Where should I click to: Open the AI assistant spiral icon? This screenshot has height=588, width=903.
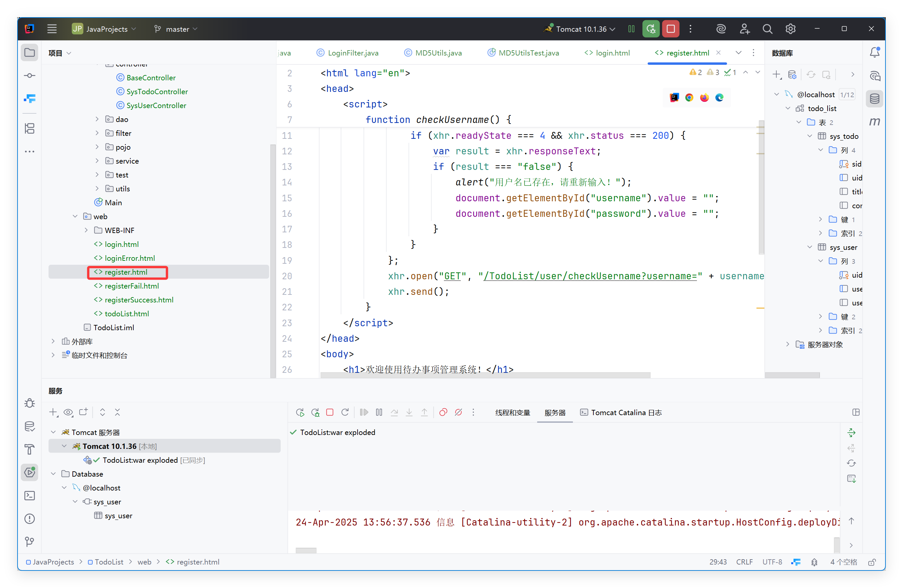[721, 29]
